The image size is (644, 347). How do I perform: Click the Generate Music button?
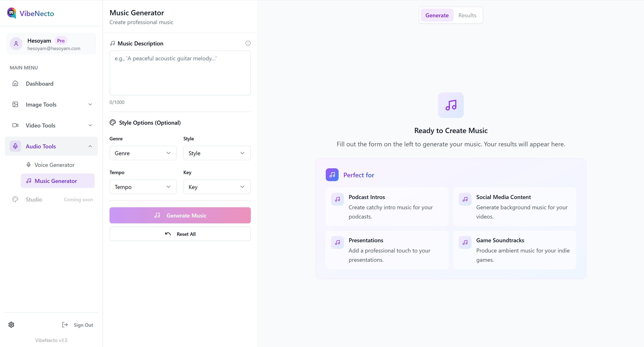[x=180, y=215]
